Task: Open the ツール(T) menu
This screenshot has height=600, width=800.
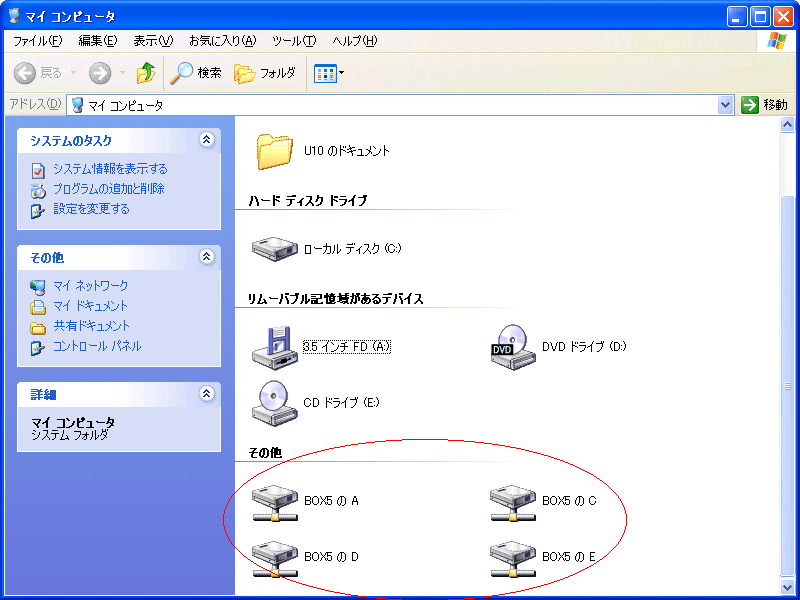Action: point(294,41)
